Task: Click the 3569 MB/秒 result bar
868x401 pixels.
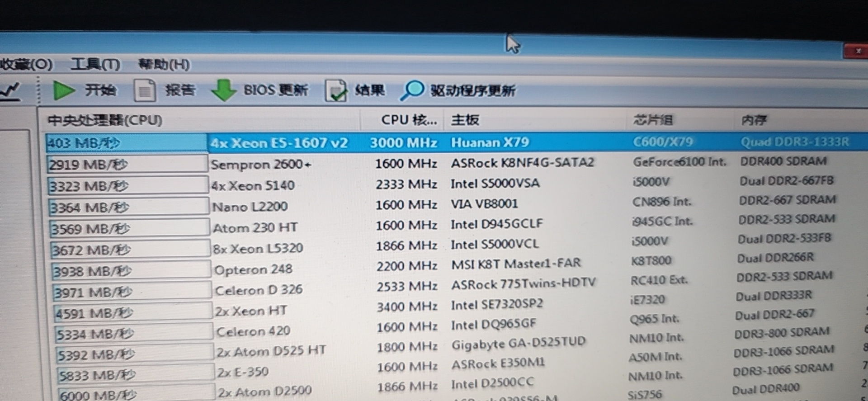Action: [x=130, y=228]
